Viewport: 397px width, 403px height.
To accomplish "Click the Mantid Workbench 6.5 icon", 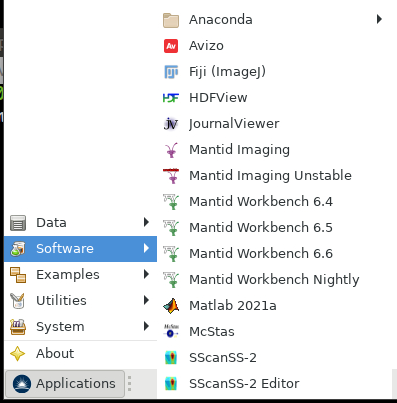I will tap(171, 228).
